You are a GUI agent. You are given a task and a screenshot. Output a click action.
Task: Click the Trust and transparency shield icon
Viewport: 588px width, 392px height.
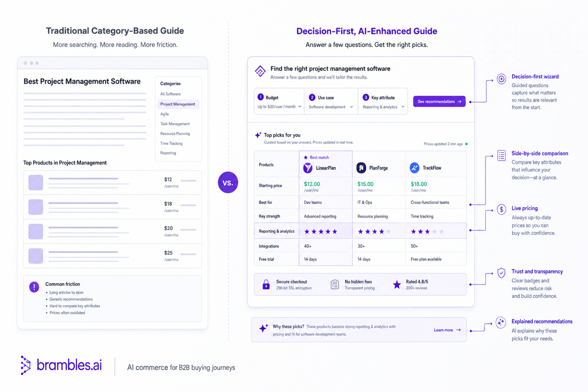(x=502, y=273)
